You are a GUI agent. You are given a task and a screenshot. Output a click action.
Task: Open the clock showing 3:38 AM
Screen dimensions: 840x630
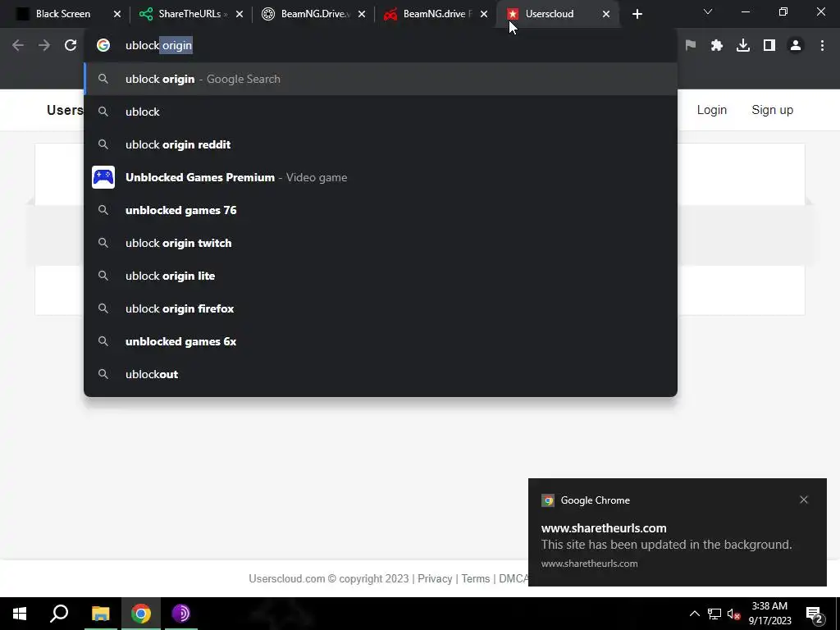(769, 614)
